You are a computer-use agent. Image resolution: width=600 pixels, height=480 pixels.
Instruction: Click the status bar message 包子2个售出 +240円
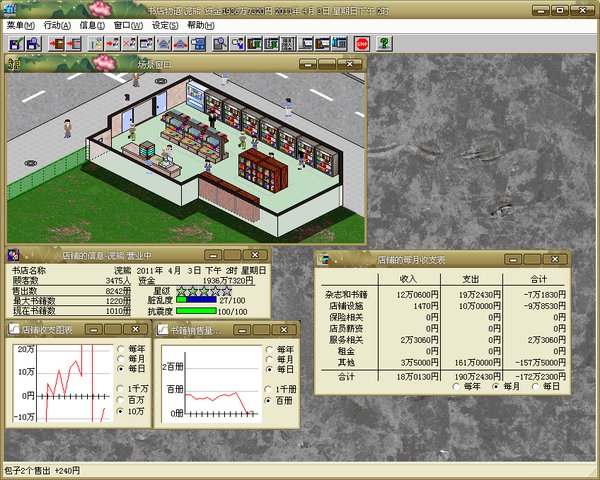click(x=42, y=470)
